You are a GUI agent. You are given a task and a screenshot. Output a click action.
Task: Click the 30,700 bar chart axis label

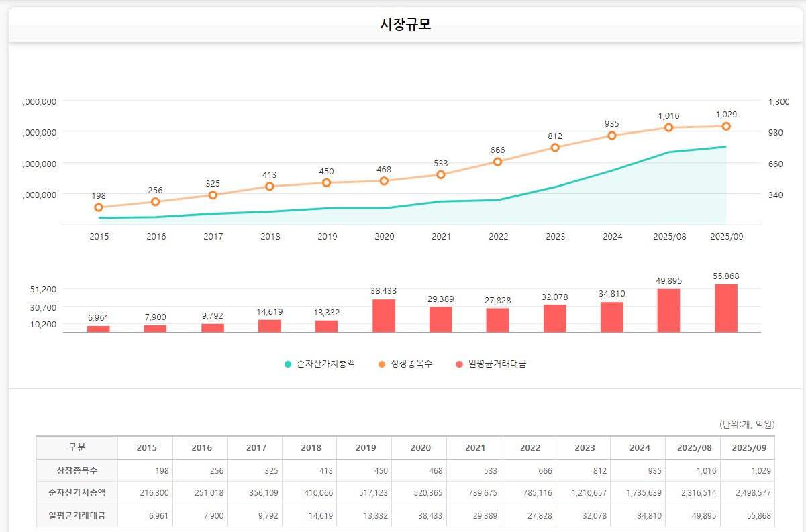(x=44, y=307)
